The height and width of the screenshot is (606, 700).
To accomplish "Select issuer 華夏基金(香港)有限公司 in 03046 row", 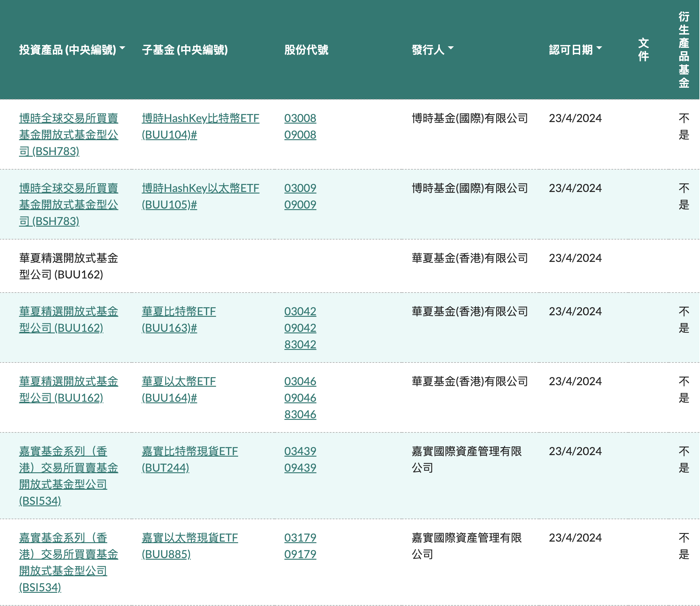I will click(x=470, y=382).
